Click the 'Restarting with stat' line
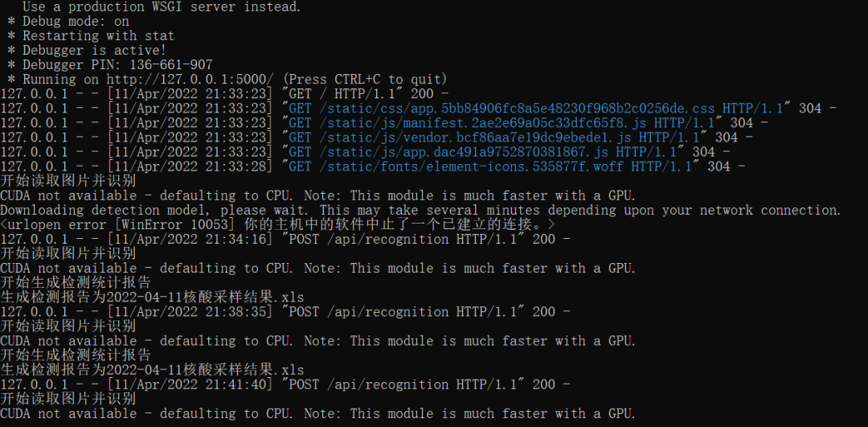Image resolution: width=868 pixels, height=427 pixels. [98, 36]
